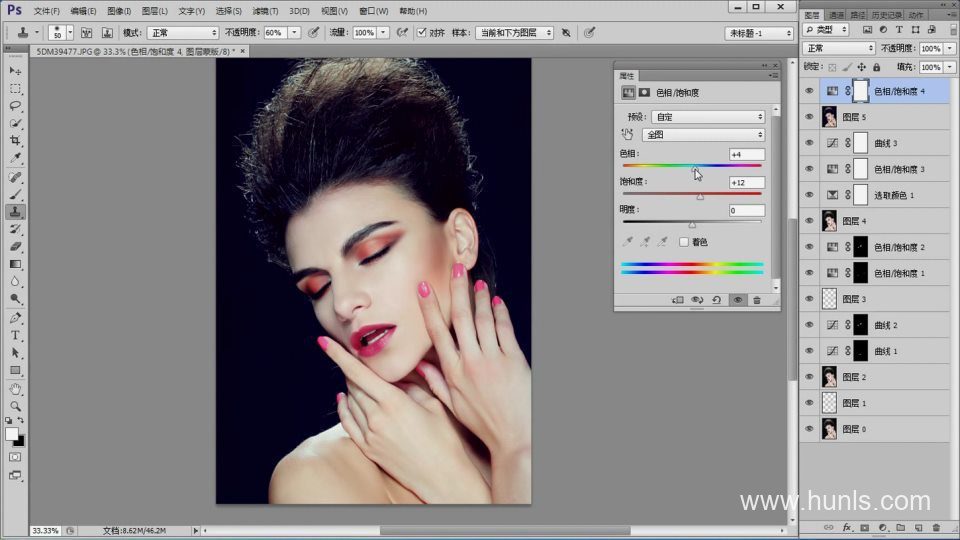
Task: Select the Pen tool
Action: pos(15,318)
